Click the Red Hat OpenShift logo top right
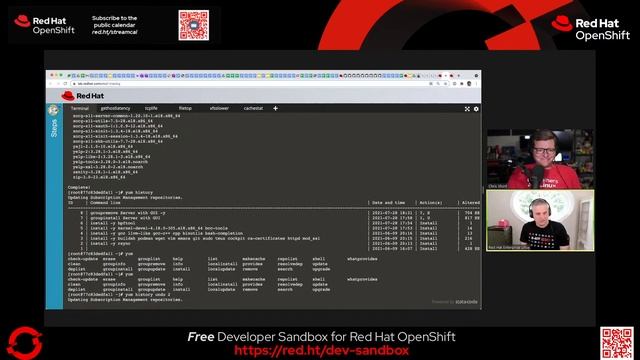Image resolution: width=640 pixels, height=360 pixels. point(591,29)
